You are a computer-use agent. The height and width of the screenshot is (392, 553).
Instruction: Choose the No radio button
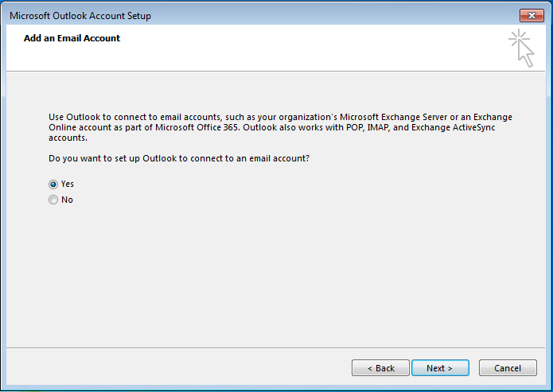pos(53,200)
